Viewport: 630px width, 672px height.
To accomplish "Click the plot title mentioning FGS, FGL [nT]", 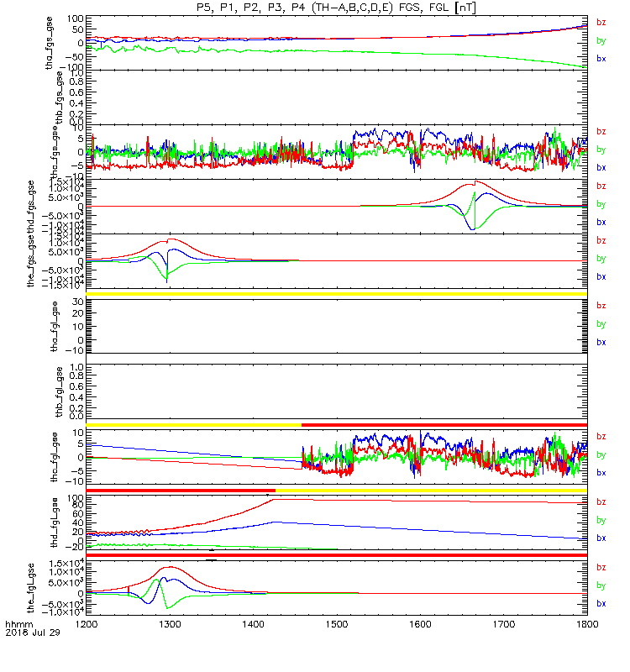I will [337, 8].
